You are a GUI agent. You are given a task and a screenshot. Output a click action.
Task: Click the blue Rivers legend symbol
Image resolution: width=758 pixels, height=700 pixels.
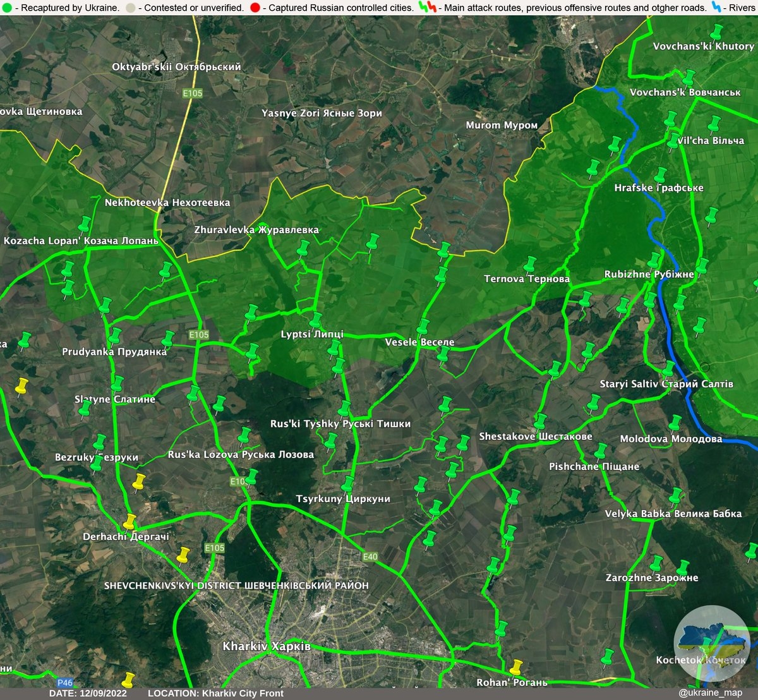pos(717,8)
